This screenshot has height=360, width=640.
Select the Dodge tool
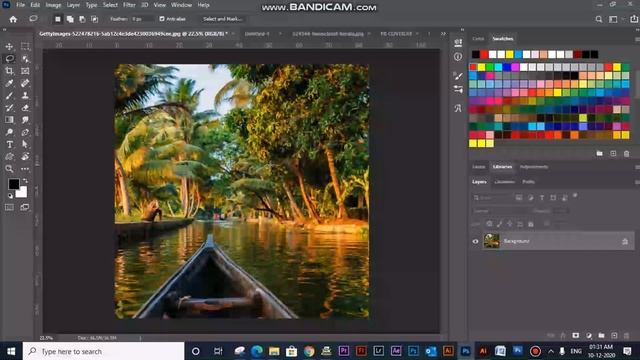9,132
